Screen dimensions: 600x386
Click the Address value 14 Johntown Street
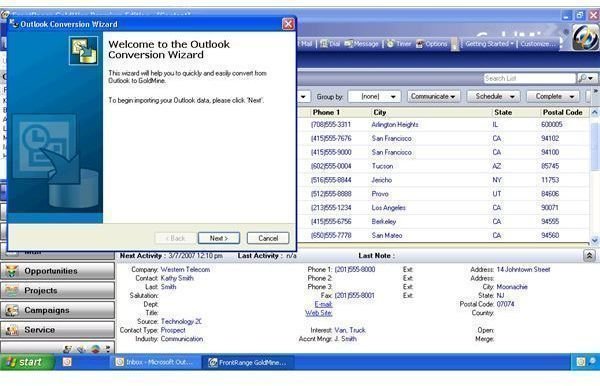(x=523, y=269)
